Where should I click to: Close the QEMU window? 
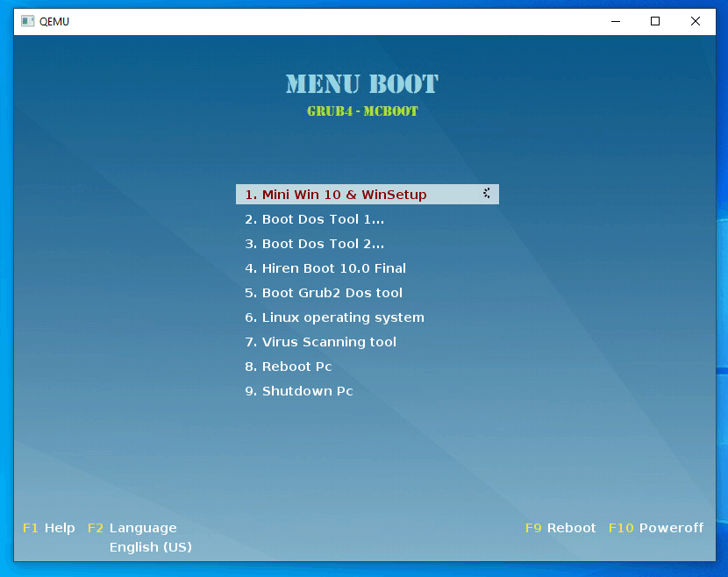(695, 21)
